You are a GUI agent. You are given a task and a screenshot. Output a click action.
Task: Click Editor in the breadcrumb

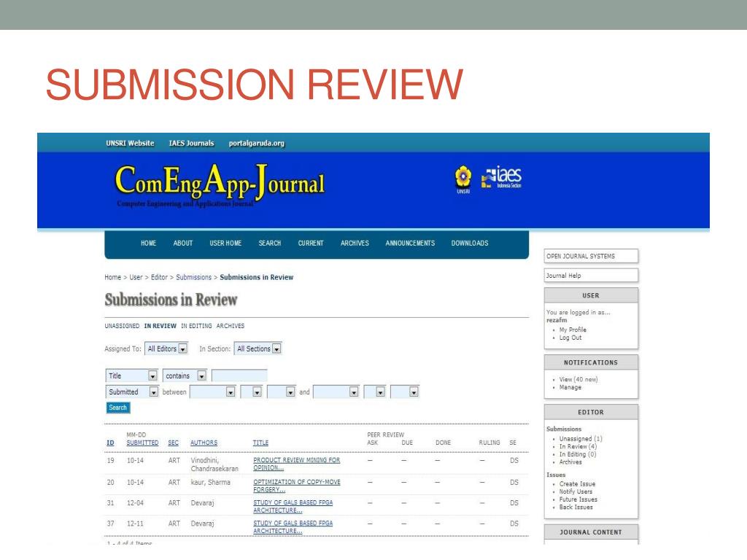click(x=159, y=277)
